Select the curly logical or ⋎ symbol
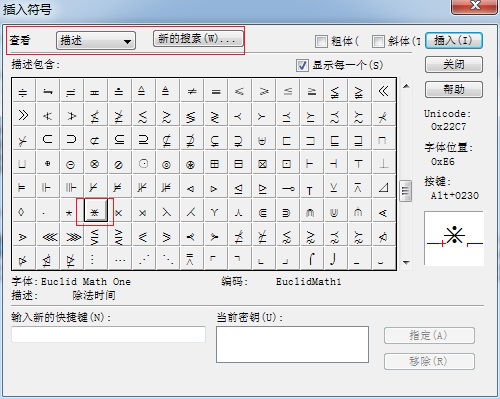Image resolution: width=500 pixels, height=399 pixels. tap(215, 212)
